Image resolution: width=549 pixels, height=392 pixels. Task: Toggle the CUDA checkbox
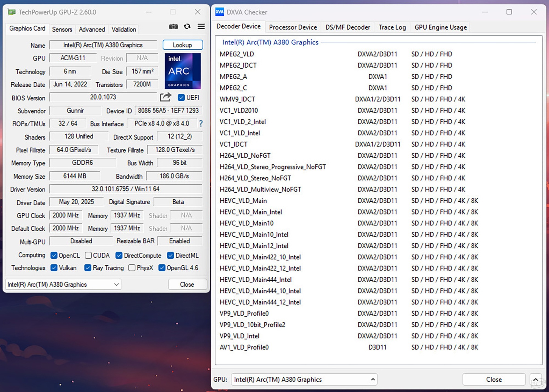click(x=88, y=255)
